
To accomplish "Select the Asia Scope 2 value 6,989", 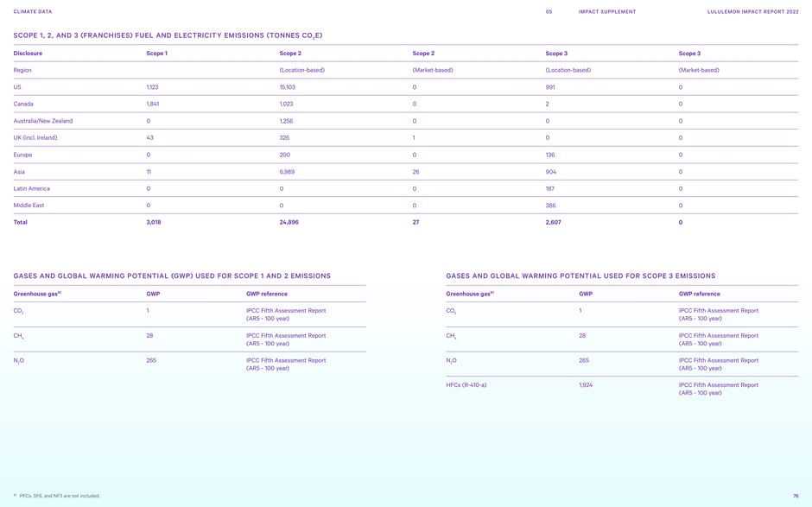I will point(287,172).
